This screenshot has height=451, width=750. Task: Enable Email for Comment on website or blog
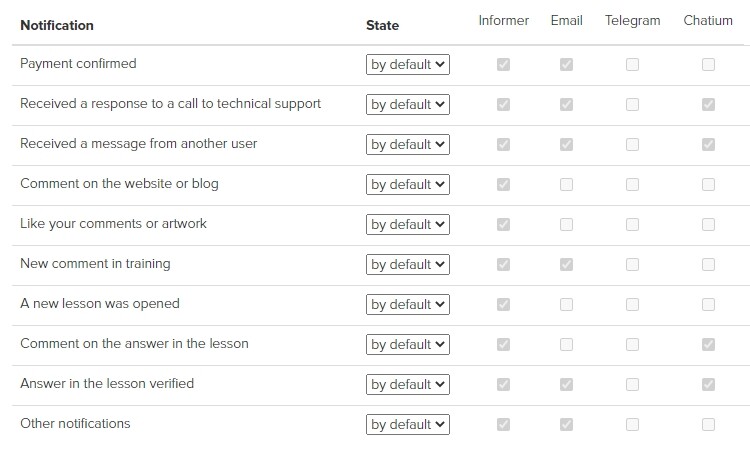[x=566, y=185]
